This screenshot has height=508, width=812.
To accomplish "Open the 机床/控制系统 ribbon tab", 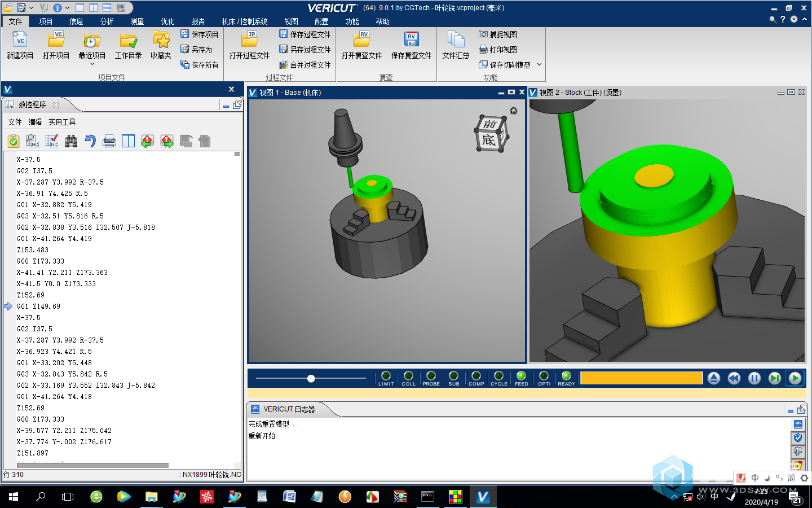I will [x=245, y=21].
